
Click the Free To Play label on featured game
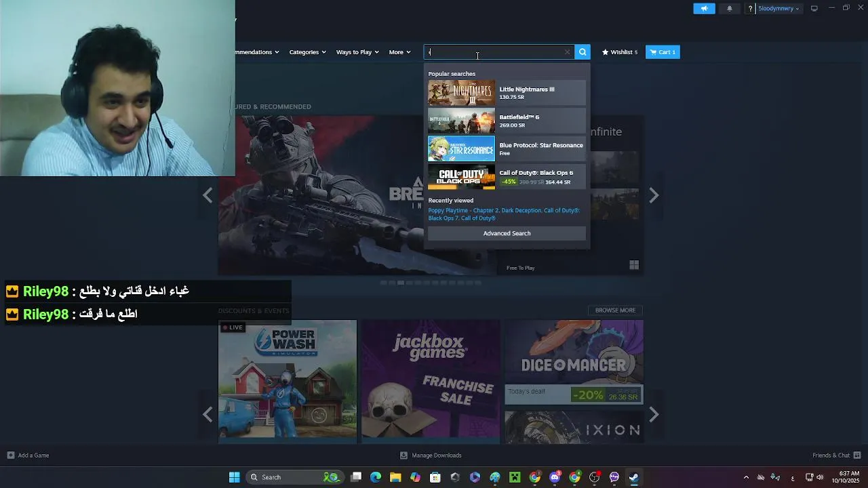(x=521, y=268)
